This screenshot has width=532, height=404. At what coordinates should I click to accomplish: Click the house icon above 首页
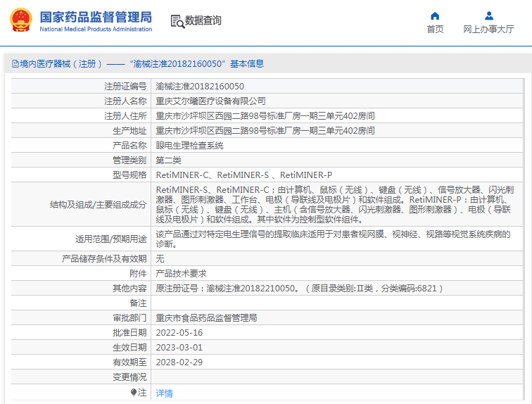[435, 15]
